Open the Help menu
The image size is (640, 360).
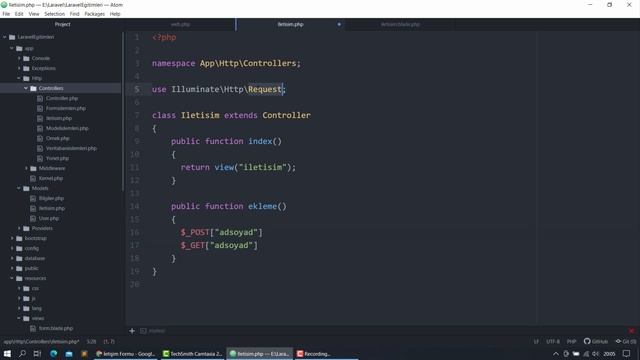[x=115, y=14]
